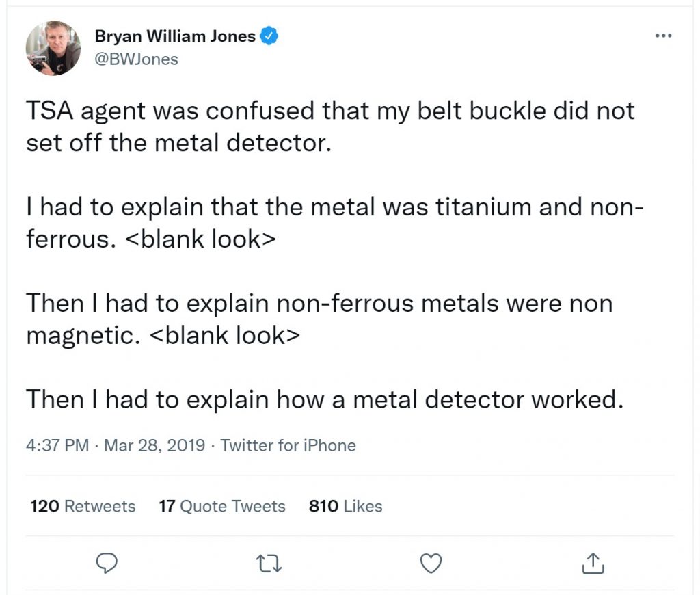Click the reply speech bubble icon
700x595 pixels.
(x=107, y=564)
